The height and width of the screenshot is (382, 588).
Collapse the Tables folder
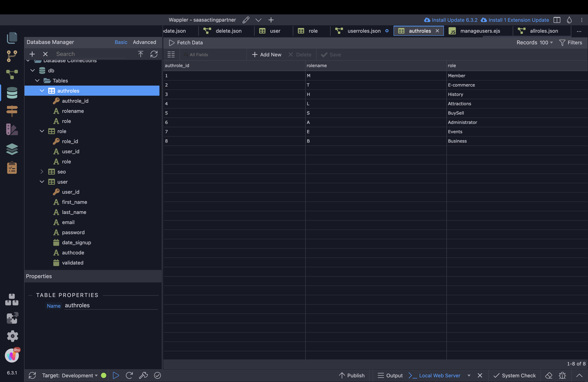[37, 81]
